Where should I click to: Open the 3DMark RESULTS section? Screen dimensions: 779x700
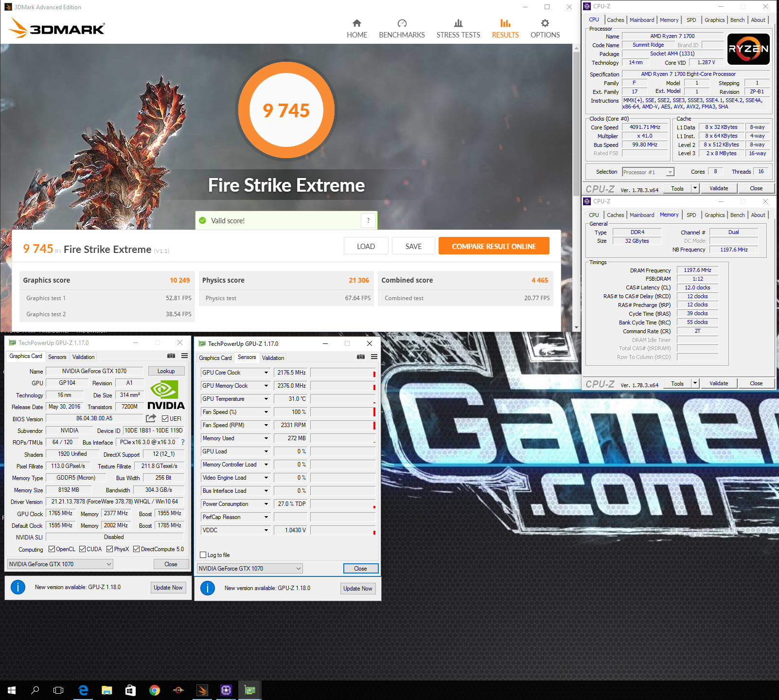point(505,29)
